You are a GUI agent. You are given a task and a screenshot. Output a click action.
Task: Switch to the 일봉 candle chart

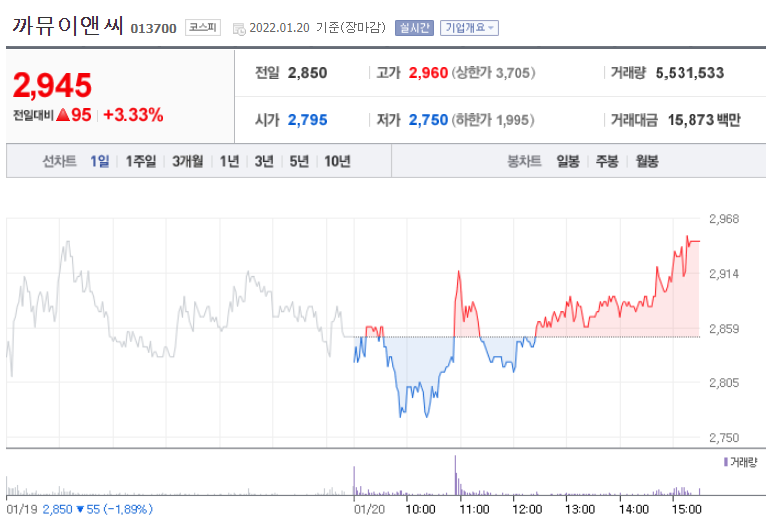point(568,161)
